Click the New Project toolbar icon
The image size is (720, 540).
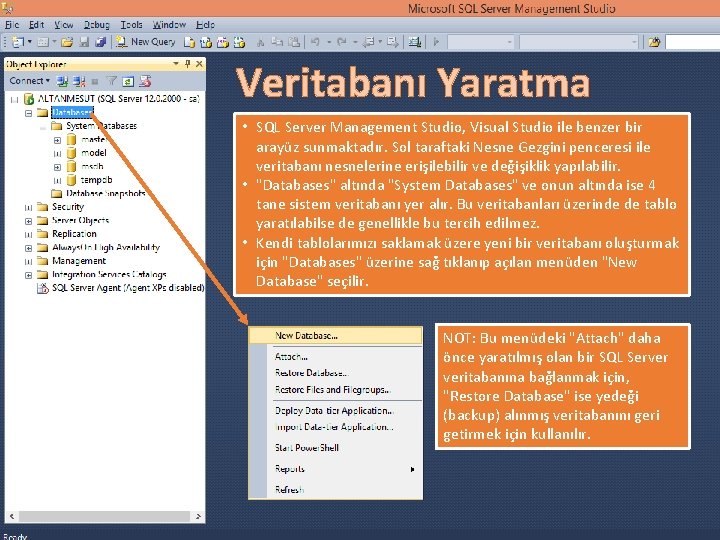click(18, 42)
